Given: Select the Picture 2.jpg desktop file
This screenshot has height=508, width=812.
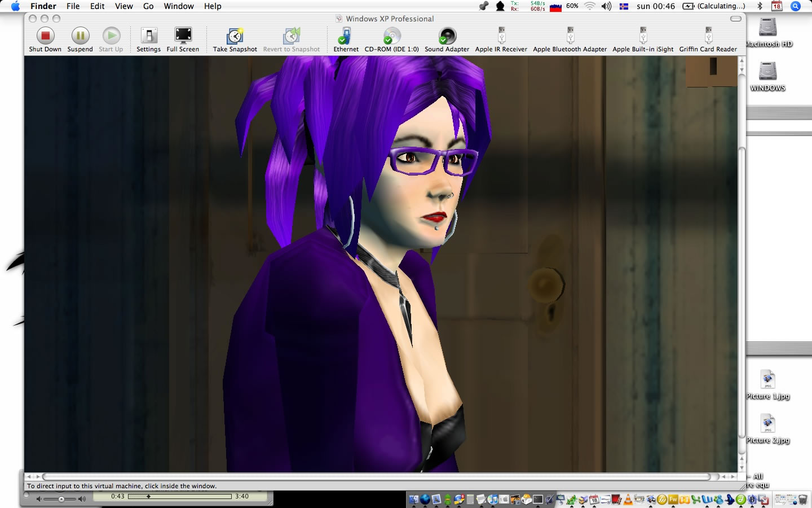Looking at the screenshot, I should point(768,429).
